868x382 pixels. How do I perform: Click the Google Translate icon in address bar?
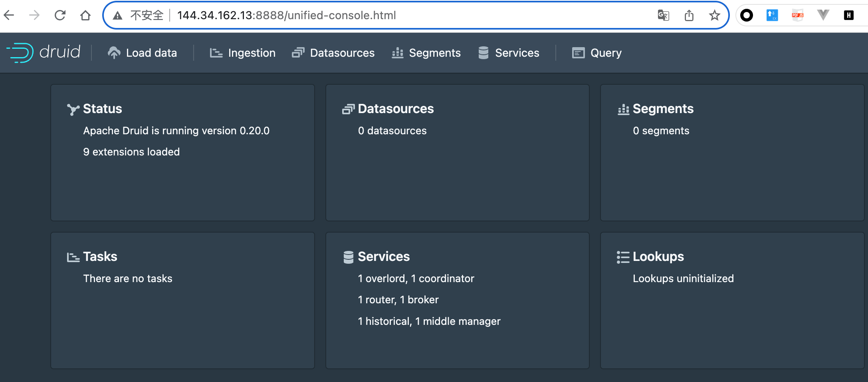click(x=663, y=15)
